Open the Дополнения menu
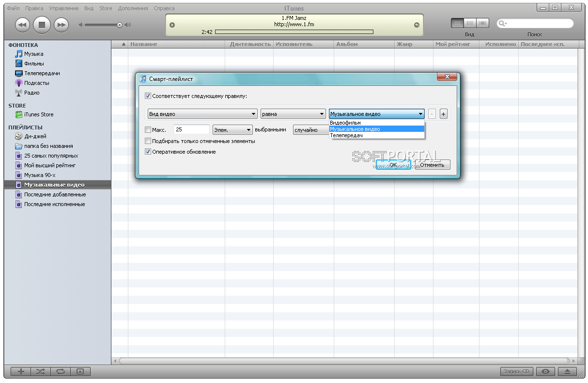The image size is (588, 383). tap(134, 8)
